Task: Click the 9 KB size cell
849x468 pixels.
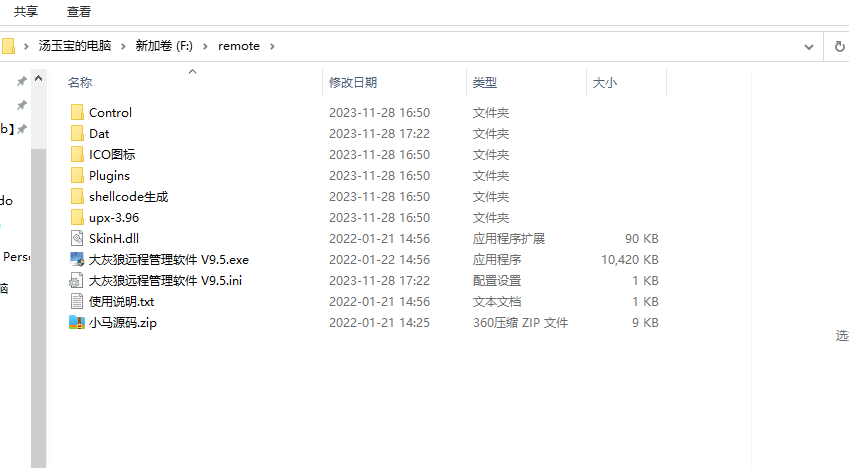Action: [645, 323]
